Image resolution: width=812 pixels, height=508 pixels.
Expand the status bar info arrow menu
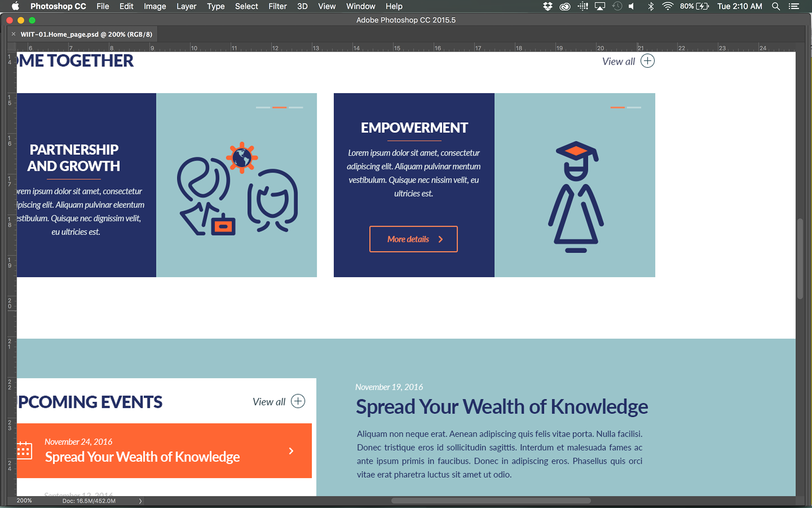pyautogui.click(x=140, y=501)
